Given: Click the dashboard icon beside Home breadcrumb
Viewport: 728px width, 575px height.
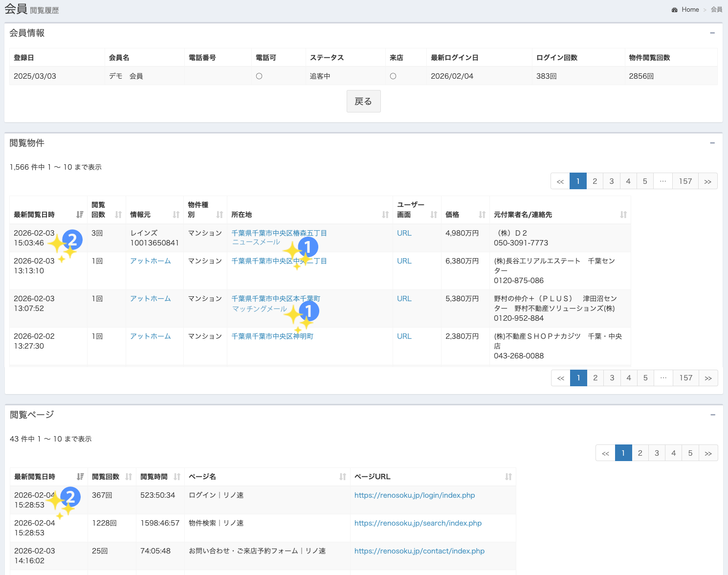Looking at the screenshot, I should 675,10.
